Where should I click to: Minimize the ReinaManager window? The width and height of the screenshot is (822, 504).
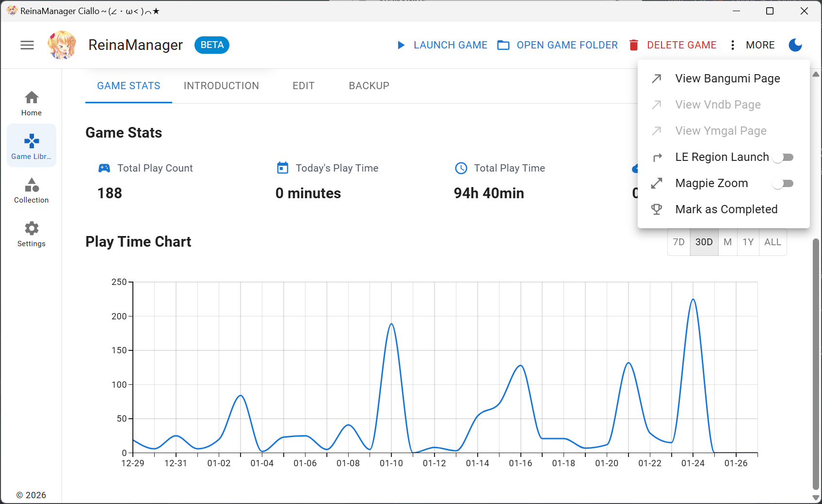click(736, 11)
